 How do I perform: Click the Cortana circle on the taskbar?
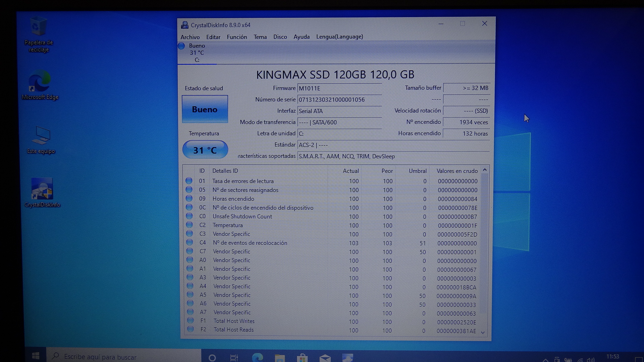[212, 358]
